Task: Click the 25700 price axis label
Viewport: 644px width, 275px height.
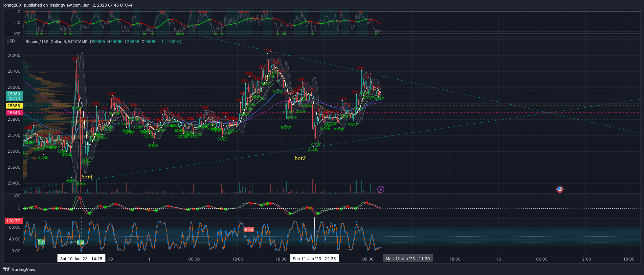Action: tap(14, 136)
